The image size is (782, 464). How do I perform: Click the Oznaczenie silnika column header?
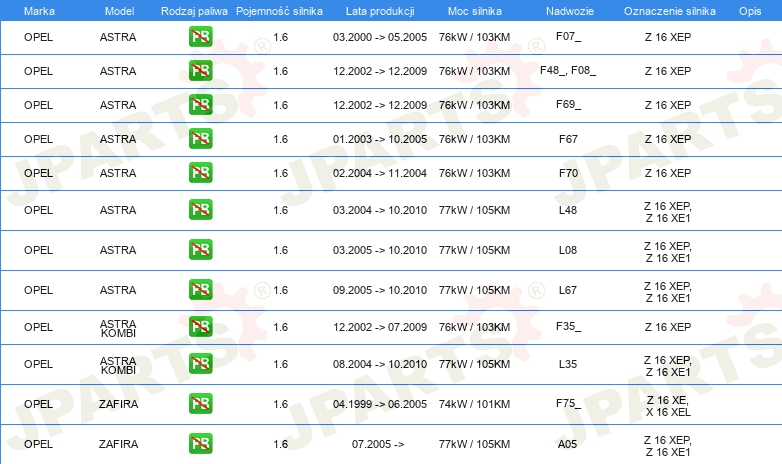click(670, 11)
